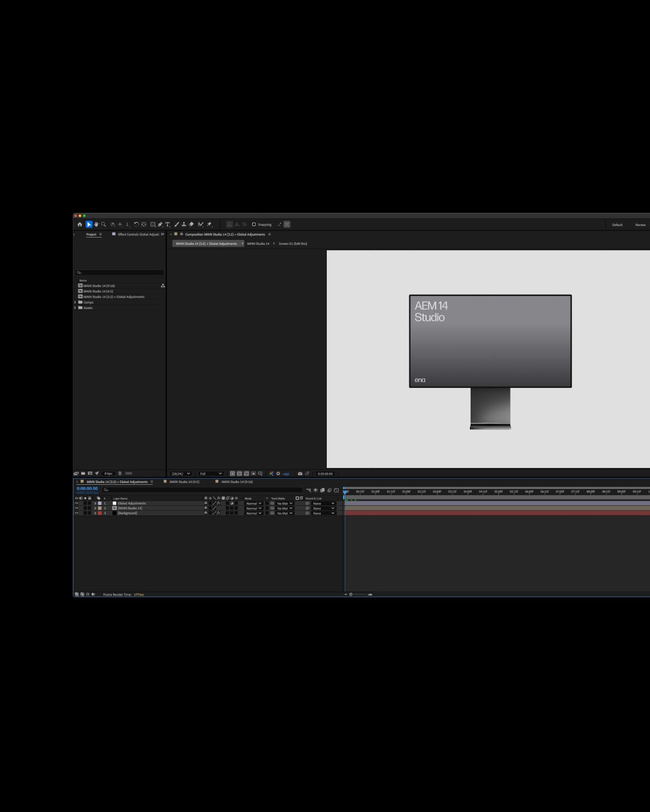Open MAIN Studio 14 (9:16) timeline tab
650x812 pixels.
click(237, 482)
